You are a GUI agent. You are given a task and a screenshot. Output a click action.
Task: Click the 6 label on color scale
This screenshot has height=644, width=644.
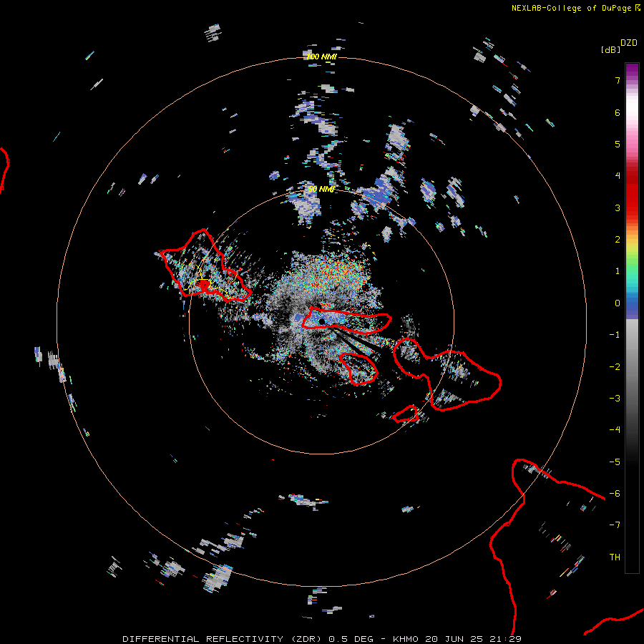pos(618,112)
